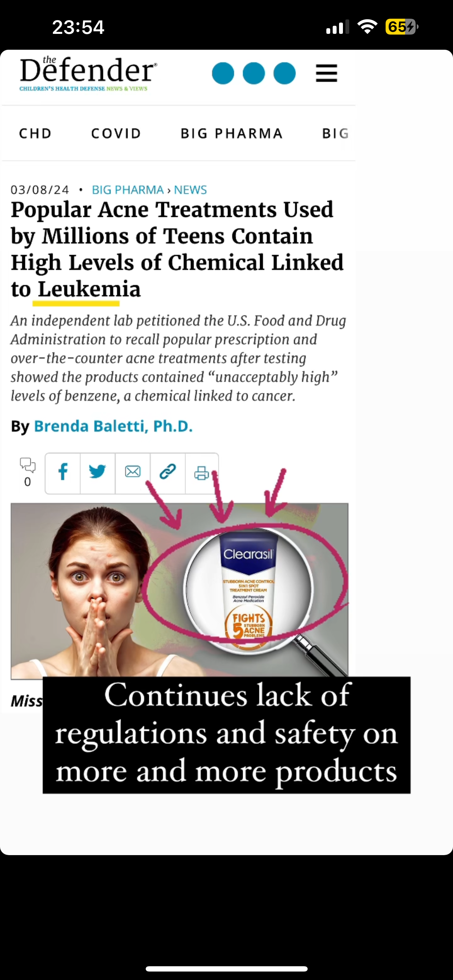Select the COVID navigation tab
Image resolution: width=453 pixels, height=980 pixels.
pos(116,134)
